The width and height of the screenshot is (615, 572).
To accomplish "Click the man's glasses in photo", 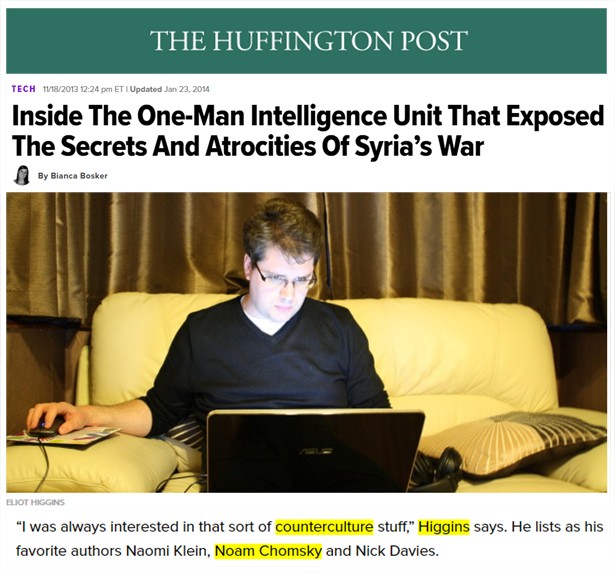I will click(x=285, y=279).
